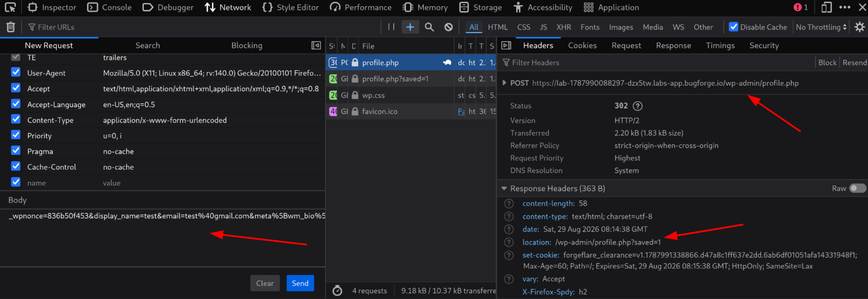Open the Timings details tab
This screenshot has height=299, width=868.
(x=720, y=45)
